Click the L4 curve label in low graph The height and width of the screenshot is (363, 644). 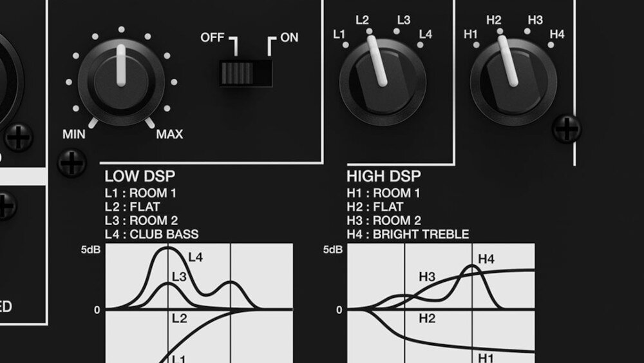tap(196, 257)
